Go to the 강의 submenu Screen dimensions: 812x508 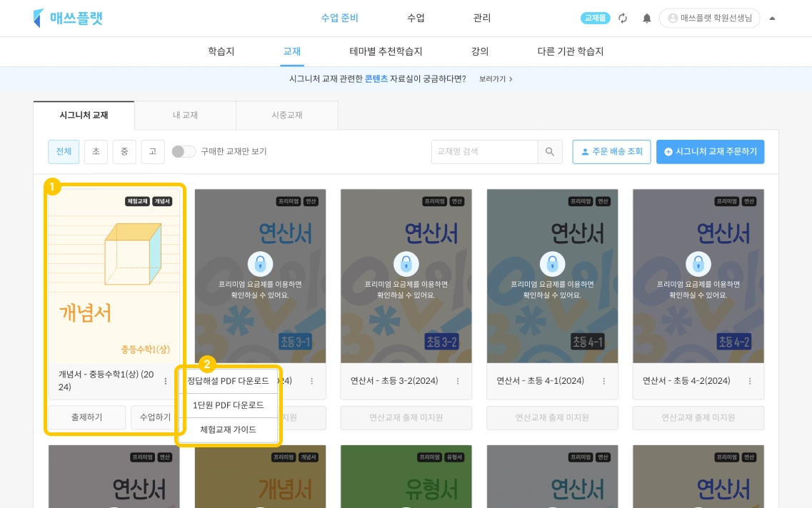(479, 51)
